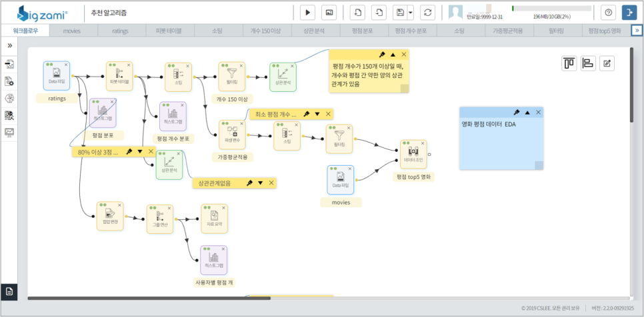This screenshot has width=644, height=317.
Task: Run the workflow with the play button
Action: [307, 13]
